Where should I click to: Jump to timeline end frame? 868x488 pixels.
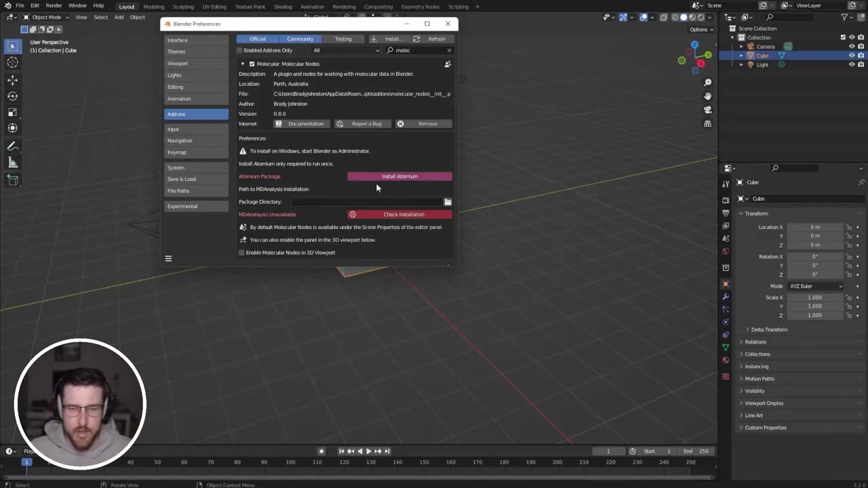point(387,451)
